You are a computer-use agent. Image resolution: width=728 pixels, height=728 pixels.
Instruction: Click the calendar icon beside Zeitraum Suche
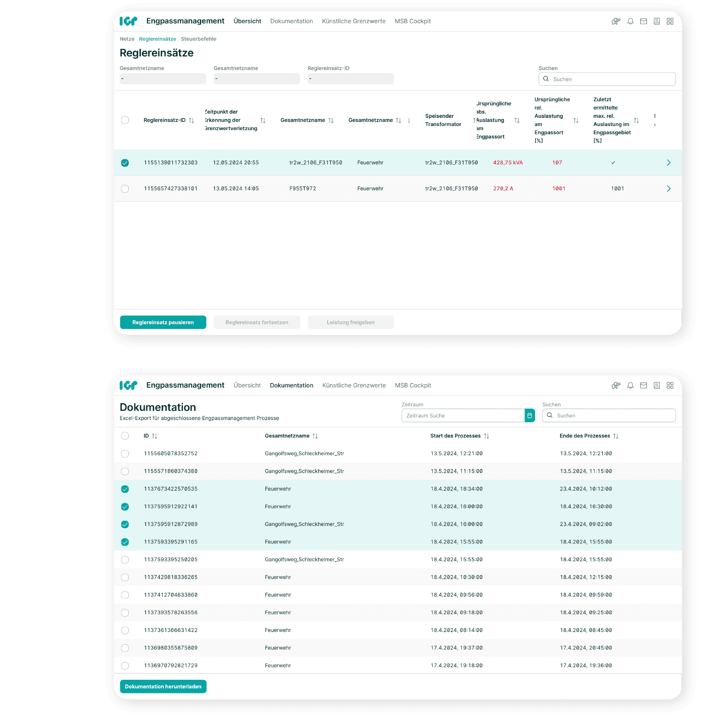point(530,415)
